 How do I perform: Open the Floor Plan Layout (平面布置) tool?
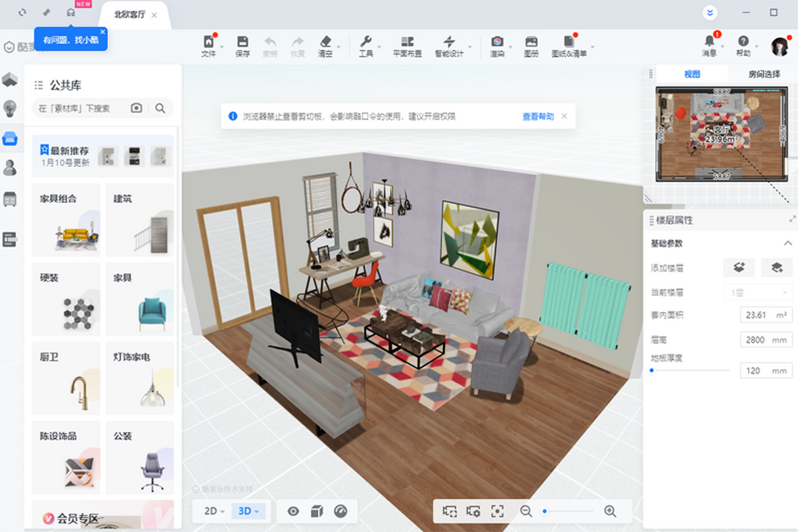click(407, 45)
